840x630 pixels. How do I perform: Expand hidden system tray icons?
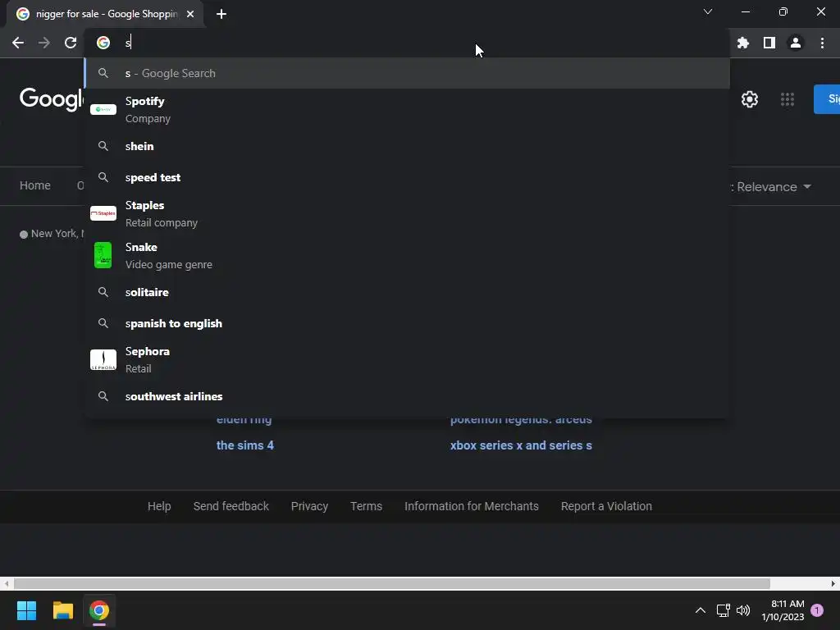[701, 610]
